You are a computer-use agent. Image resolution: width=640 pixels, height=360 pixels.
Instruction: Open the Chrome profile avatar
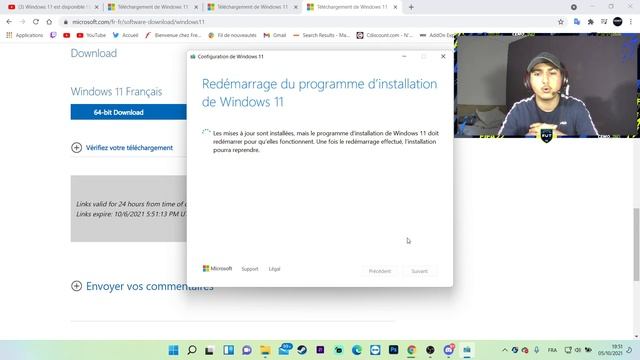pyautogui.click(x=618, y=22)
